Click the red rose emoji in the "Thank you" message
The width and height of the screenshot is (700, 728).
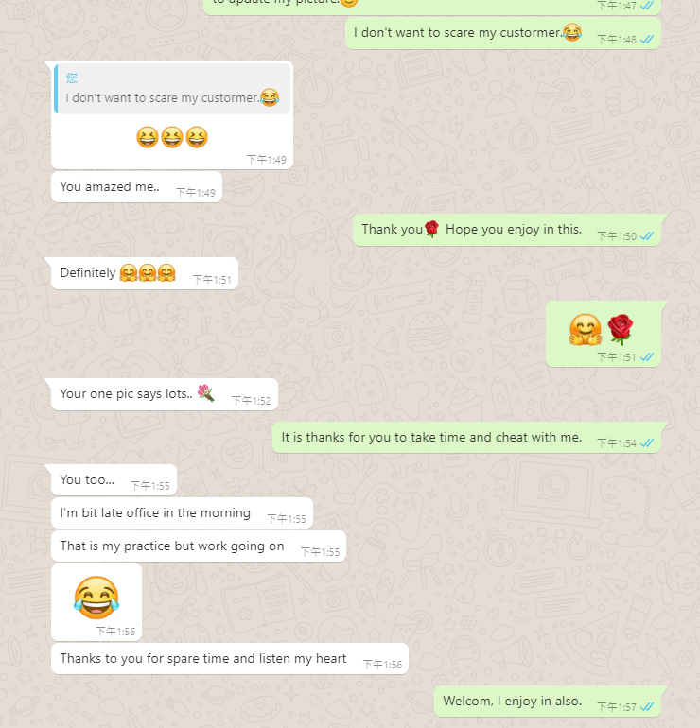pyautogui.click(x=431, y=229)
